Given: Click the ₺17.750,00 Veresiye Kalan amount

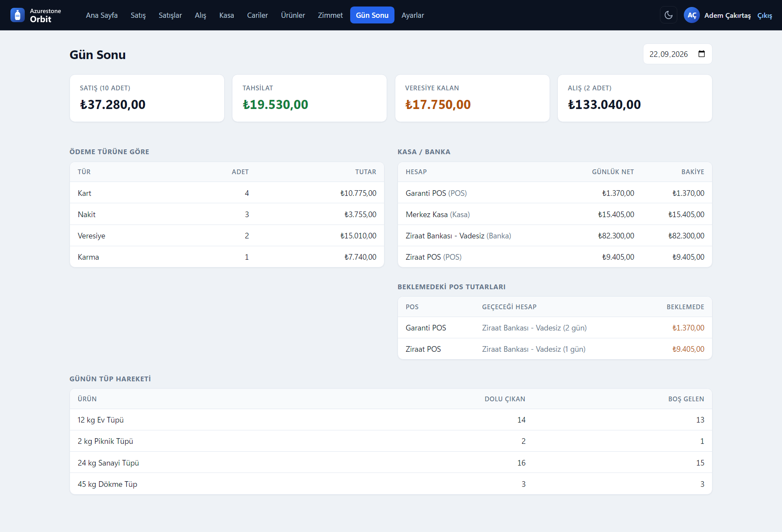Looking at the screenshot, I should (x=437, y=105).
